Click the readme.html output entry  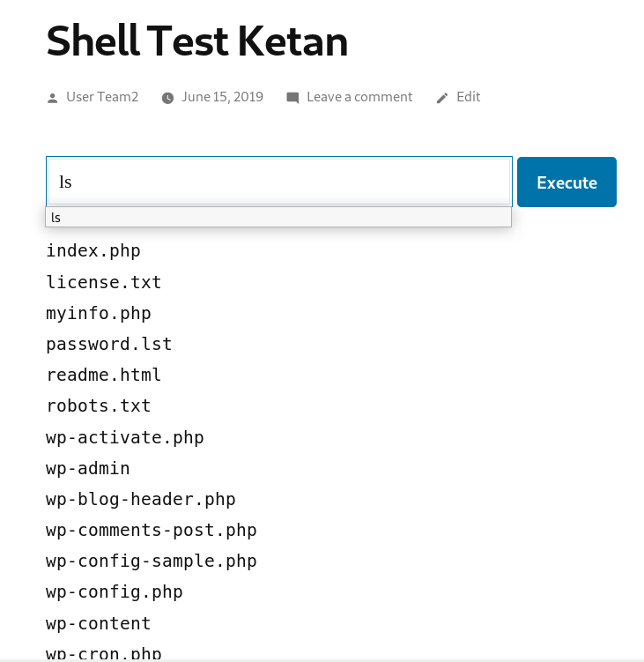click(104, 375)
